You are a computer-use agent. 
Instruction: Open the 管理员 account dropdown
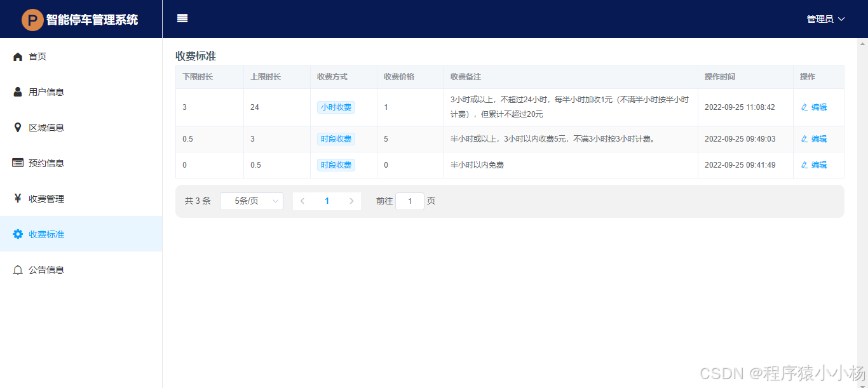tap(825, 19)
